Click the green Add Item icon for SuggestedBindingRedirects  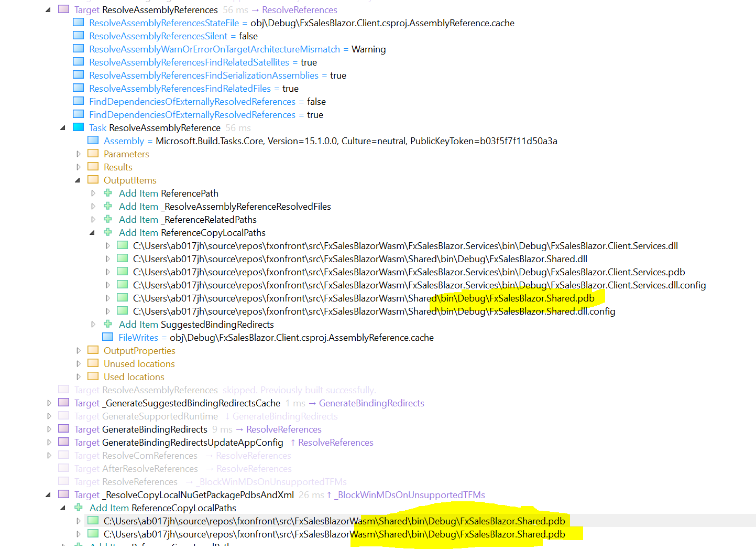[x=108, y=324]
